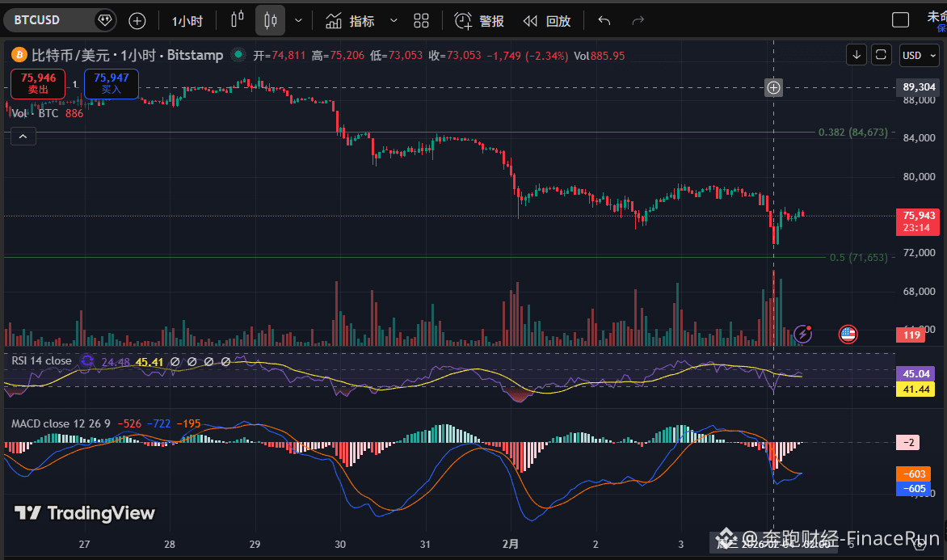Click the undo arrow in the toolbar
The height and width of the screenshot is (560, 947).
point(604,21)
